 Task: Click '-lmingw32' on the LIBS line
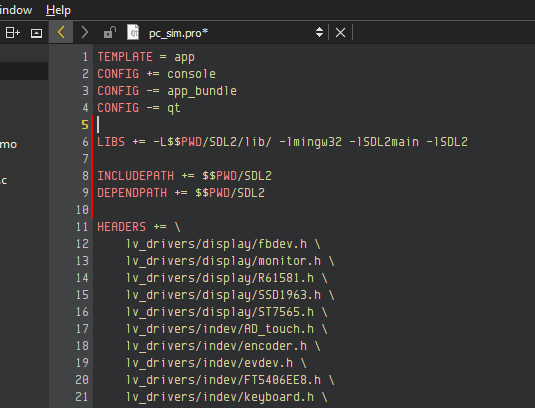pyautogui.click(x=310, y=142)
